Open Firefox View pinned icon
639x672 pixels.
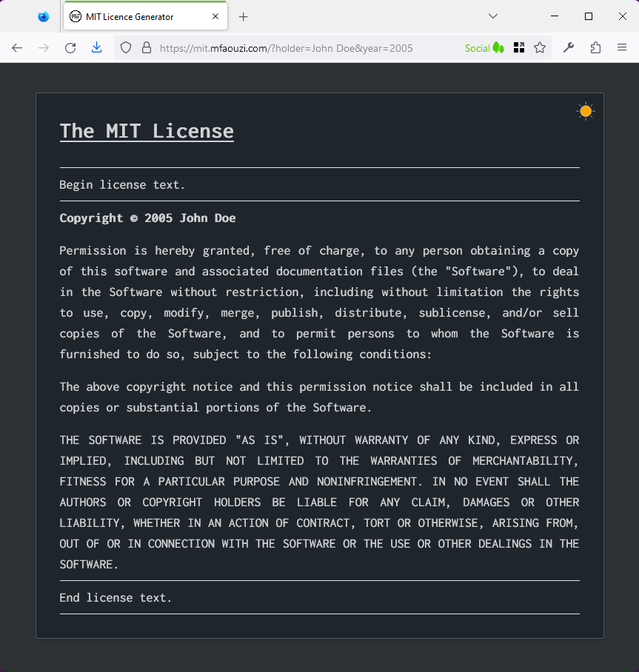point(44,17)
